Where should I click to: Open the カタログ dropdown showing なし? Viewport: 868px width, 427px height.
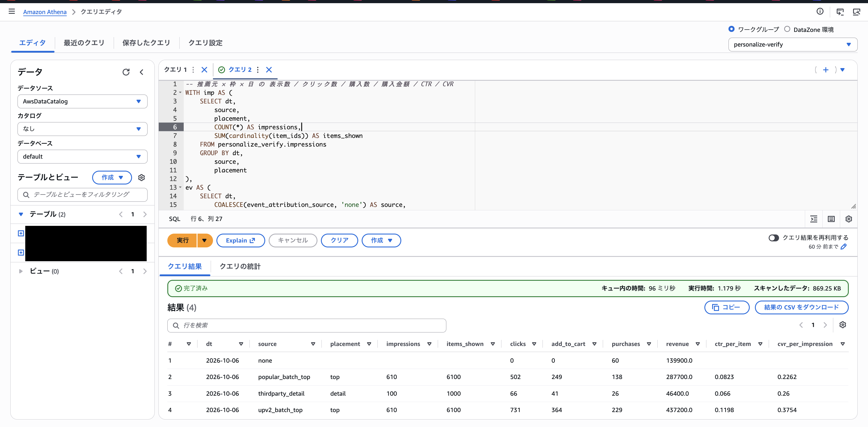83,129
